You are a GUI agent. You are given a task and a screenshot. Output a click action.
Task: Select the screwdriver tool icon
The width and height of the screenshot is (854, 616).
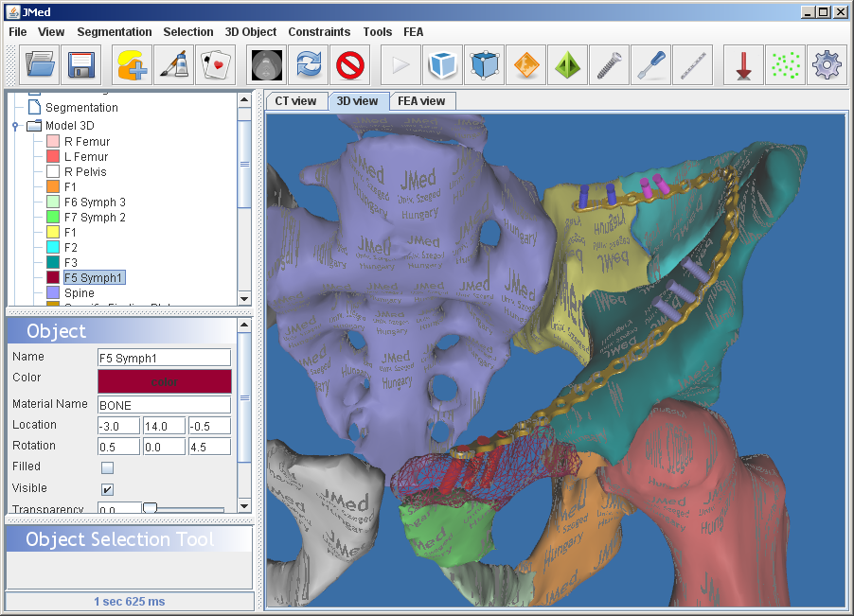(650, 65)
